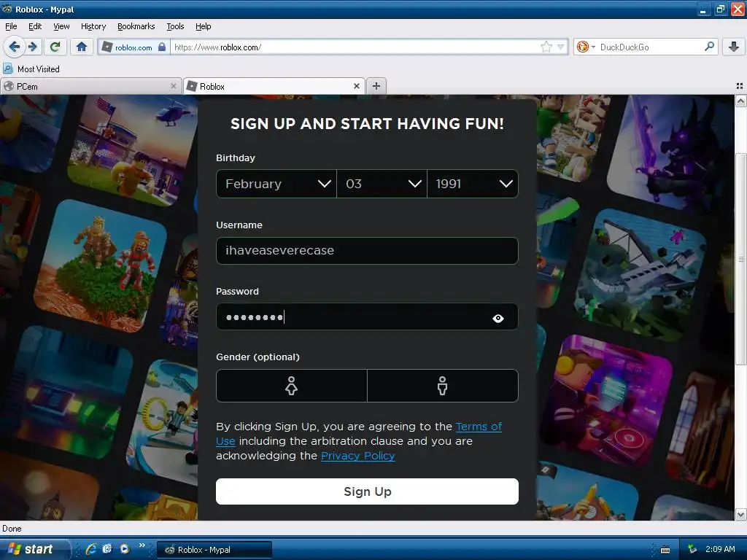Select the Roblox tab
This screenshot has width=747, height=560.
tap(274, 86)
